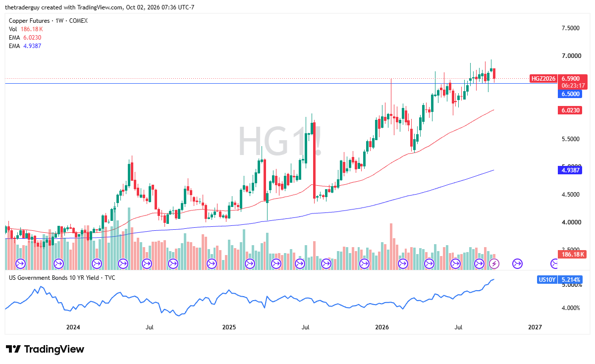Click the Copper Futures · 1W · COMEX title
This screenshot has height=364, width=595.
point(48,21)
